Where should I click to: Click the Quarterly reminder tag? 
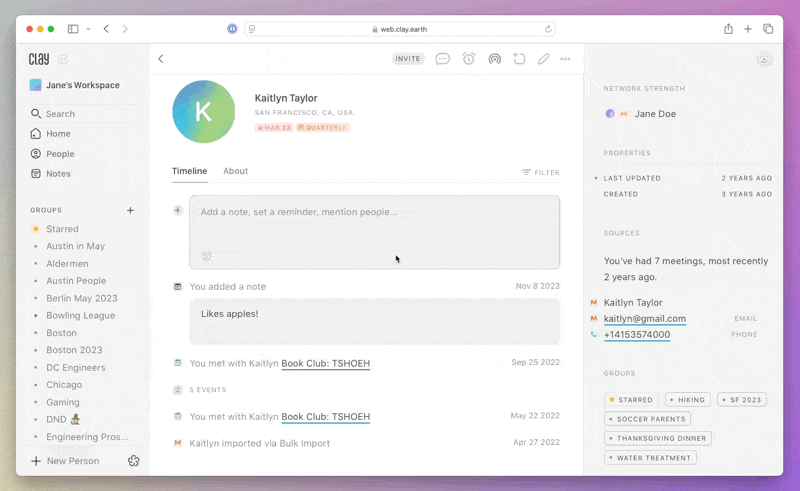[323, 128]
